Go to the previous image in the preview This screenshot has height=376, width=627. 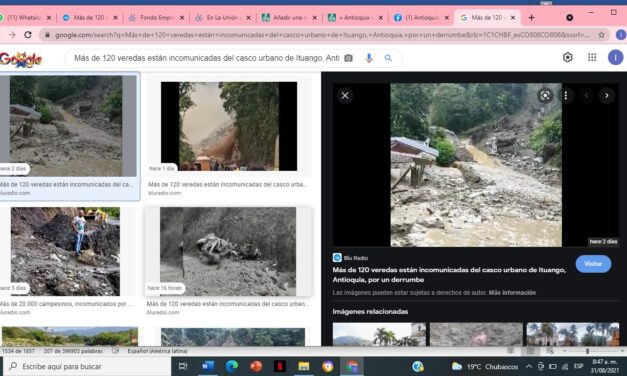[x=586, y=96]
